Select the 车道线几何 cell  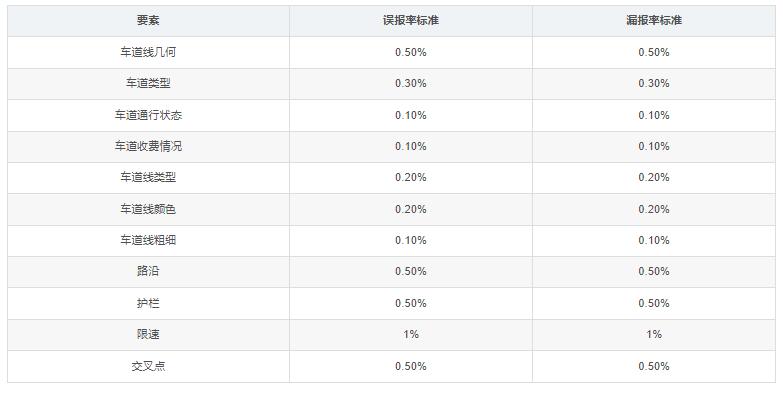[148, 52]
